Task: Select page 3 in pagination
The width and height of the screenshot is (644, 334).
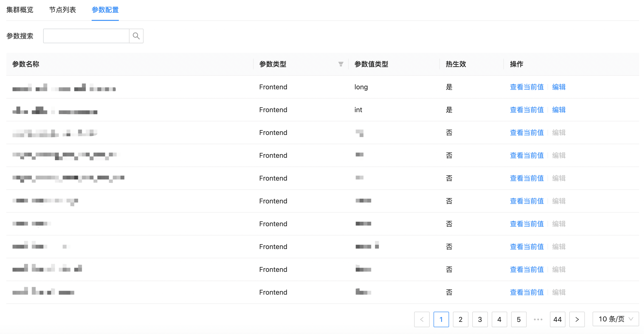Action: point(480,319)
